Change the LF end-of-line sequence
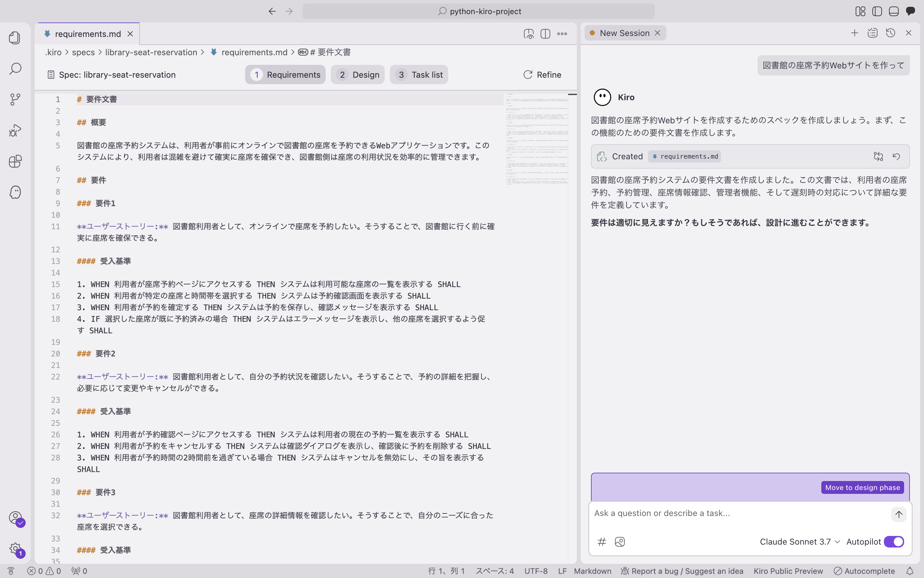The width and height of the screenshot is (924, 578). coord(562,571)
